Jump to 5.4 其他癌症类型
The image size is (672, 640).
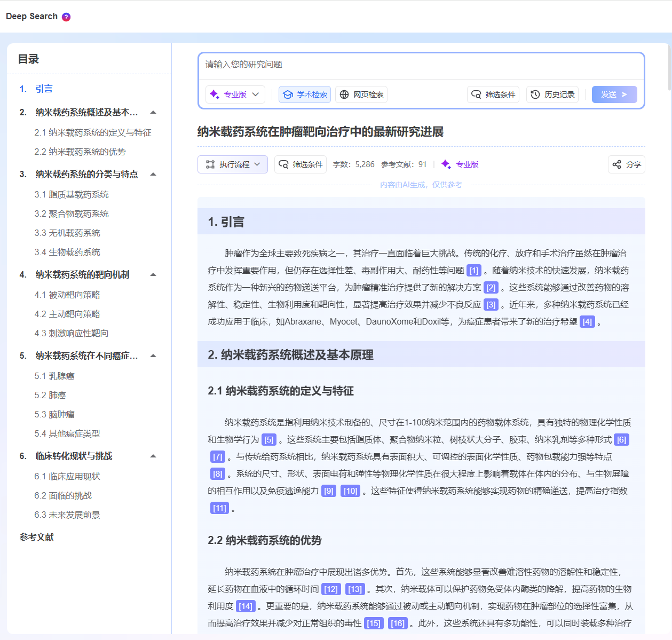(x=67, y=433)
